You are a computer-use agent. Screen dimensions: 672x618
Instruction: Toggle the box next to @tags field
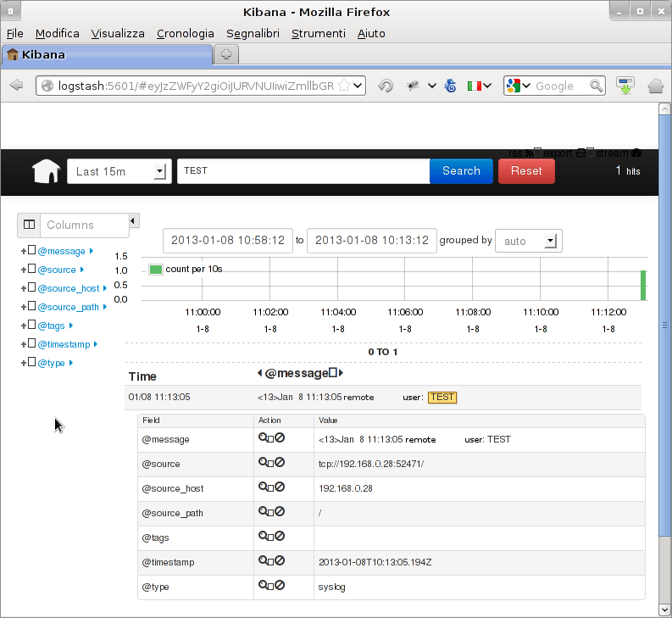click(31, 325)
